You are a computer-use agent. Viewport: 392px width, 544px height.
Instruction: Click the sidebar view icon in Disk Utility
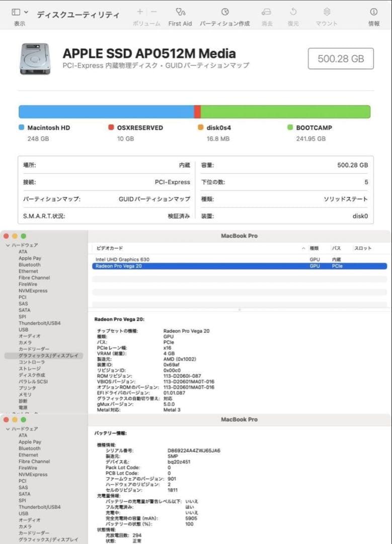tap(16, 12)
